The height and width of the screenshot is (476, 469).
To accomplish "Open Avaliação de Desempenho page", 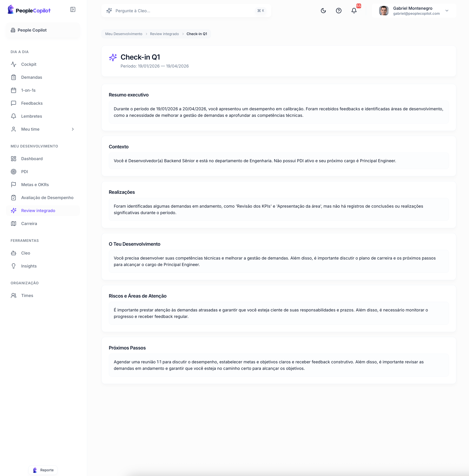I will click(43, 198).
